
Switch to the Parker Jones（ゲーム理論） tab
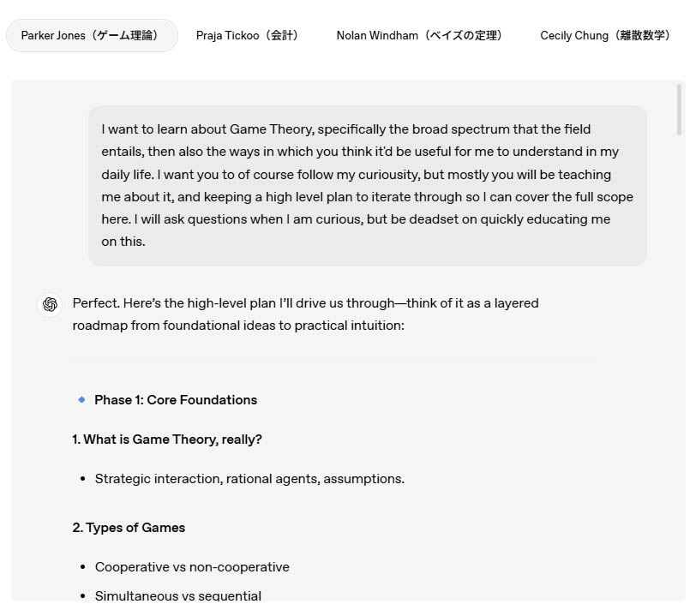coord(92,36)
